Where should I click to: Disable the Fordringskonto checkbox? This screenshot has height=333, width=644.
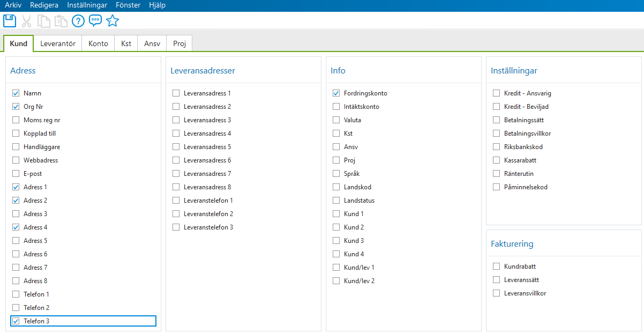[x=336, y=93]
